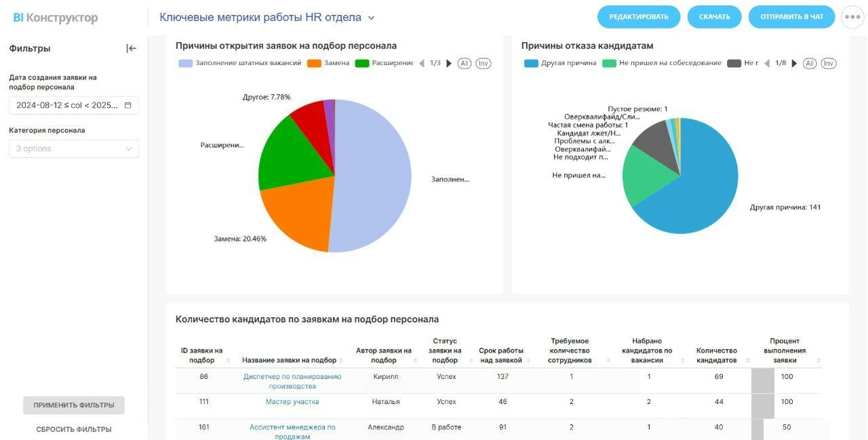Open the three-dots more options menu

tap(852, 17)
